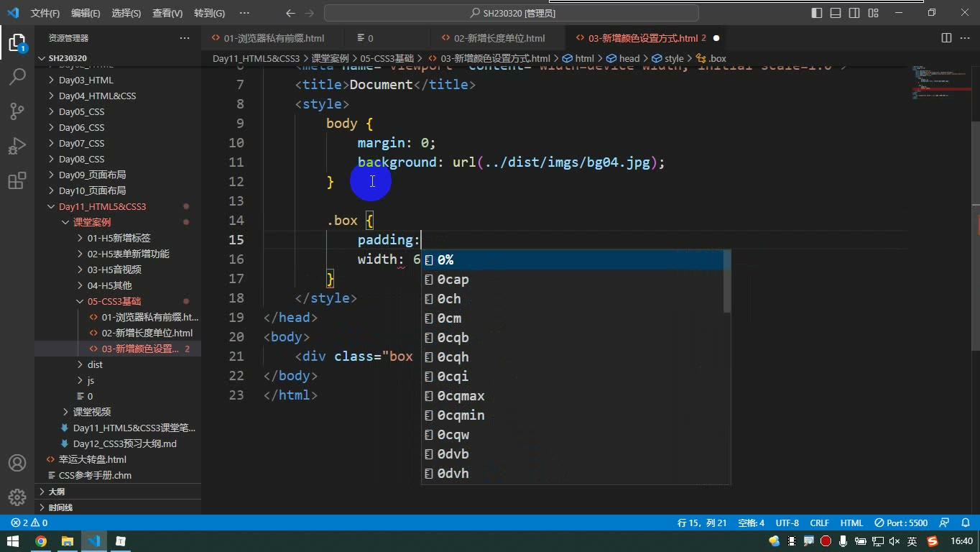
Task: Click the Port: 5500 Live Server button
Action: [902, 523]
